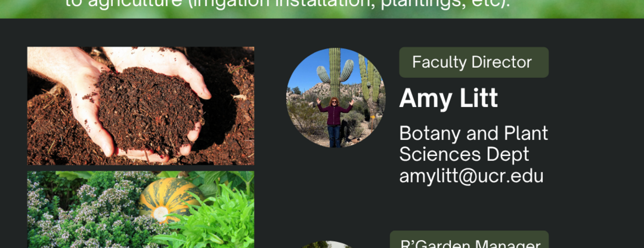Click the Sciences Dept text line
Screen dimensions: 644x248
tap(464, 154)
